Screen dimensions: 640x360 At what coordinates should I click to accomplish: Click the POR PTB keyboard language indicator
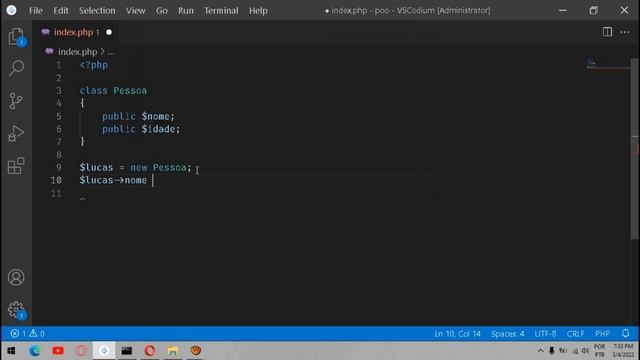[600, 351]
